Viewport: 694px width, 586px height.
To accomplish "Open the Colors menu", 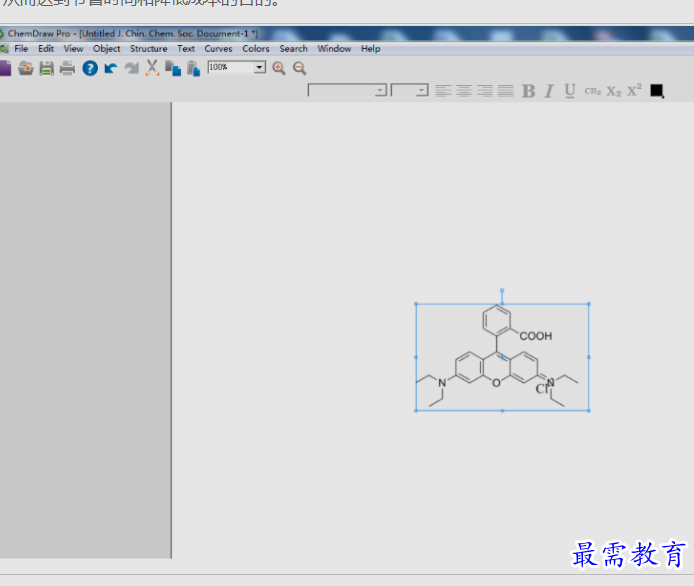I will point(255,49).
